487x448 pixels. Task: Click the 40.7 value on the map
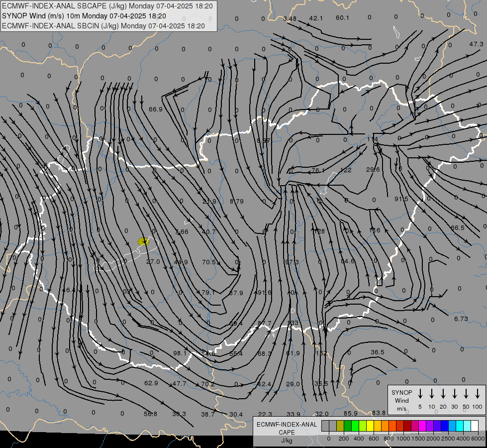point(208,231)
